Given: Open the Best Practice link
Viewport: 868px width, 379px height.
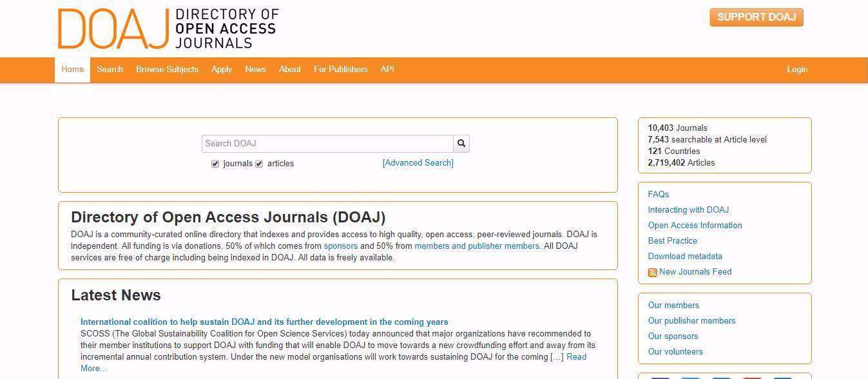Looking at the screenshot, I should coord(673,241).
